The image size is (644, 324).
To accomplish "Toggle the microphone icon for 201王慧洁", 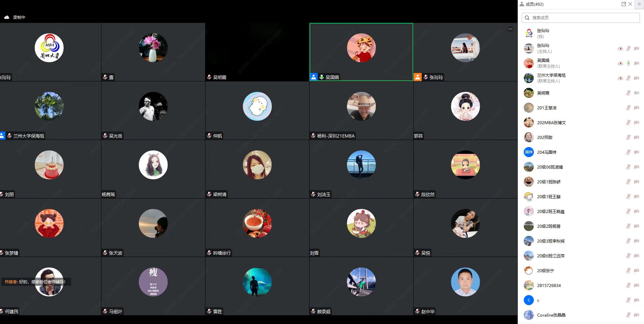I will tap(628, 108).
